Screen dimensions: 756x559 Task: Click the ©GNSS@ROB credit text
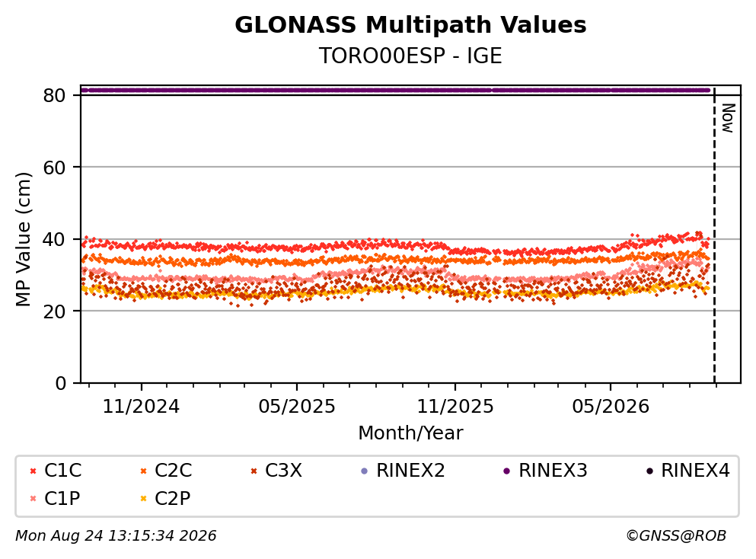676,535
